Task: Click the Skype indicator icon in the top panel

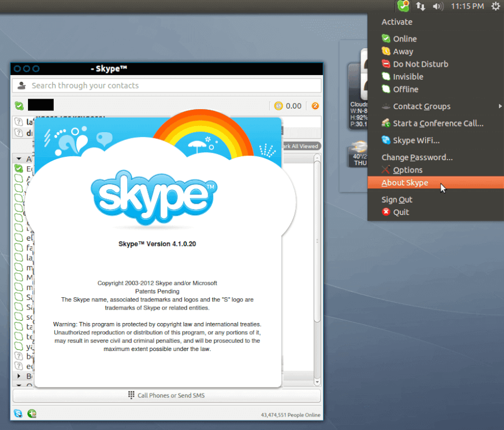Action: coord(403,6)
